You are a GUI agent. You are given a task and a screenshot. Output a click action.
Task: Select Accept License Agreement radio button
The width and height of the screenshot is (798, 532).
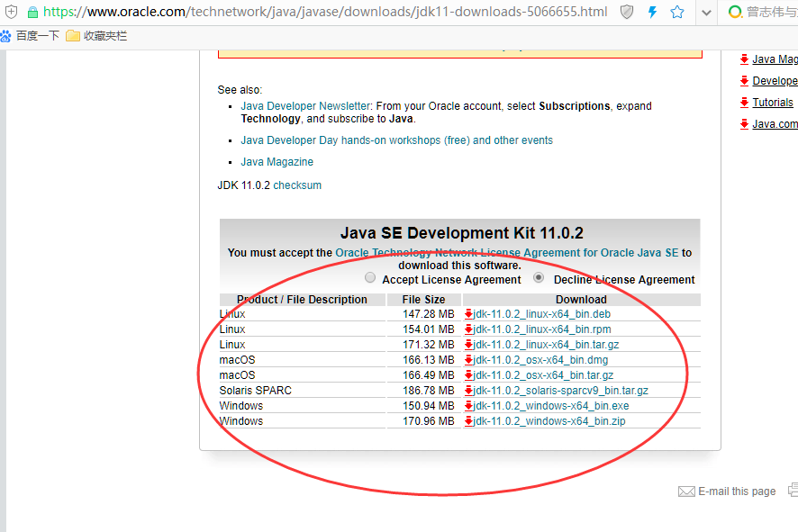pyautogui.click(x=370, y=277)
